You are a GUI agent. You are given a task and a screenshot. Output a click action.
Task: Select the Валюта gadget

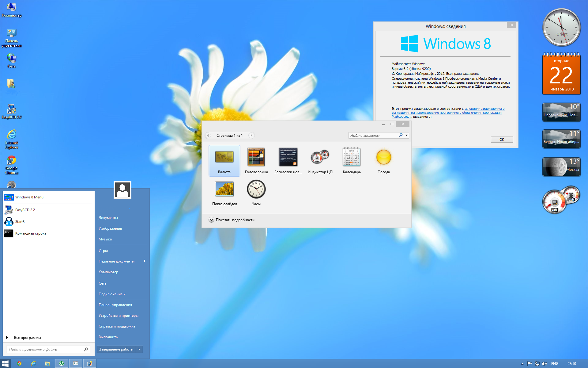click(x=224, y=160)
